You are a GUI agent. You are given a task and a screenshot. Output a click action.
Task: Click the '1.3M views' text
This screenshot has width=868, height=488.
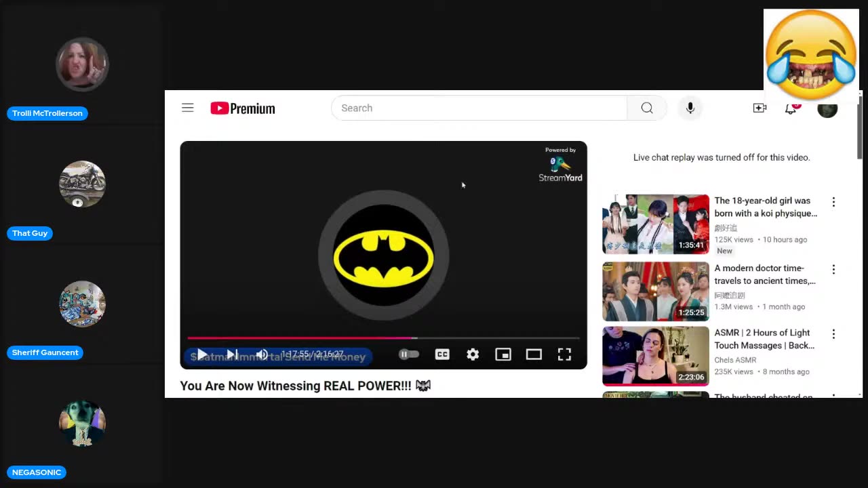click(x=734, y=307)
